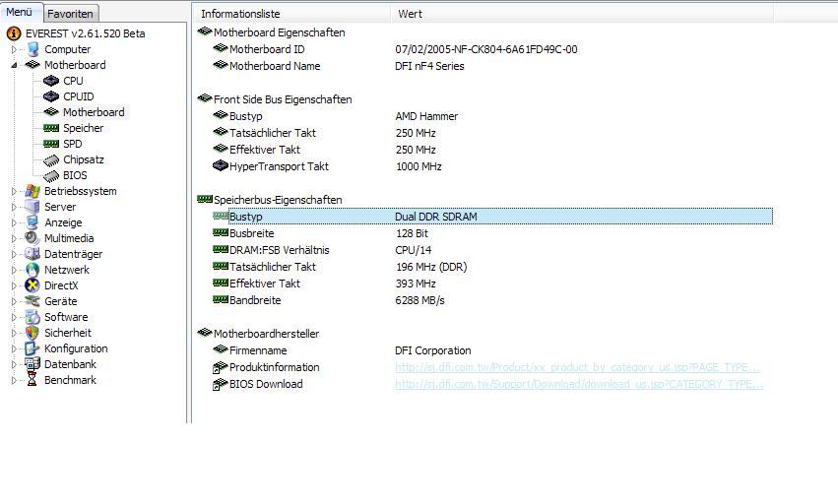Click the Software icon in tree

(32, 317)
